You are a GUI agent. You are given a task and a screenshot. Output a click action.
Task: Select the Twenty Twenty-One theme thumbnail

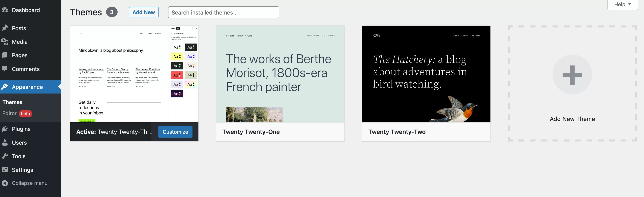(x=280, y=74)
